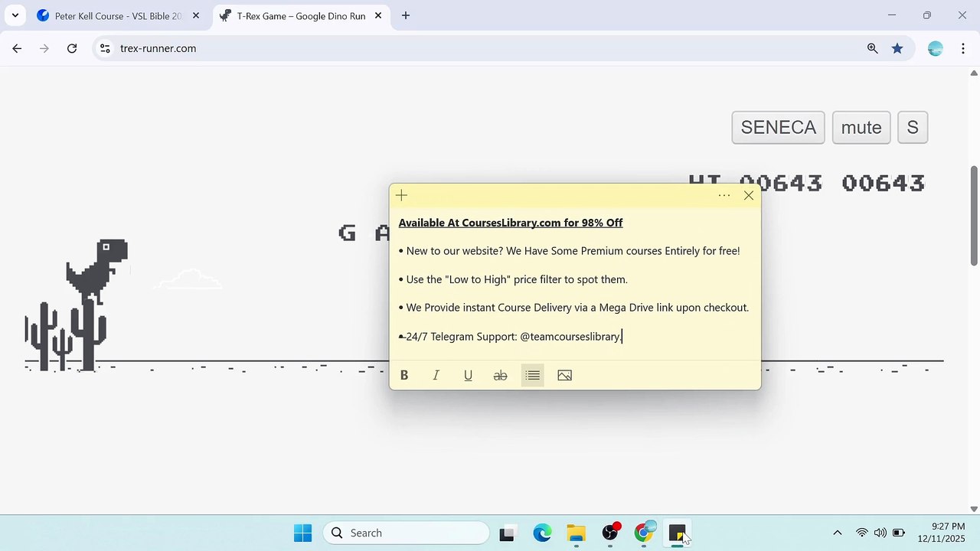Image resolution: width=980 pixels, height=551 pixels.
Task: Click the volume speaker tray icon
Action: [x=880, y=533]
